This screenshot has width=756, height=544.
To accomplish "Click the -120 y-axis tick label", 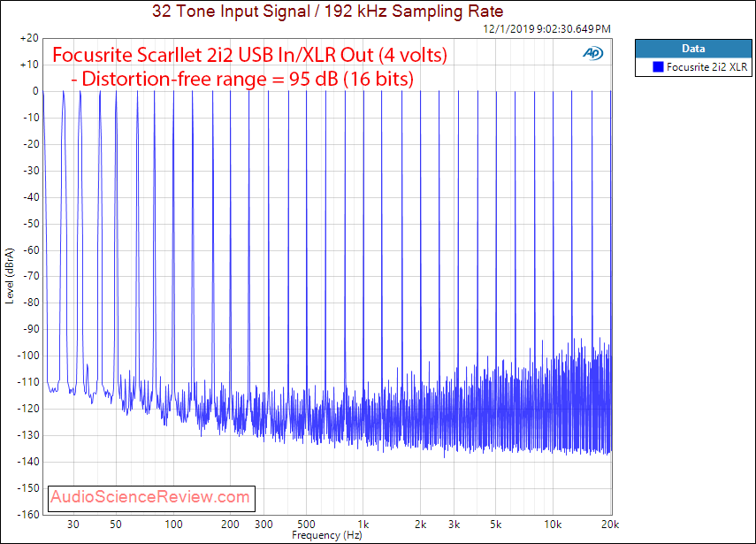I will click(x=28, y=409).
